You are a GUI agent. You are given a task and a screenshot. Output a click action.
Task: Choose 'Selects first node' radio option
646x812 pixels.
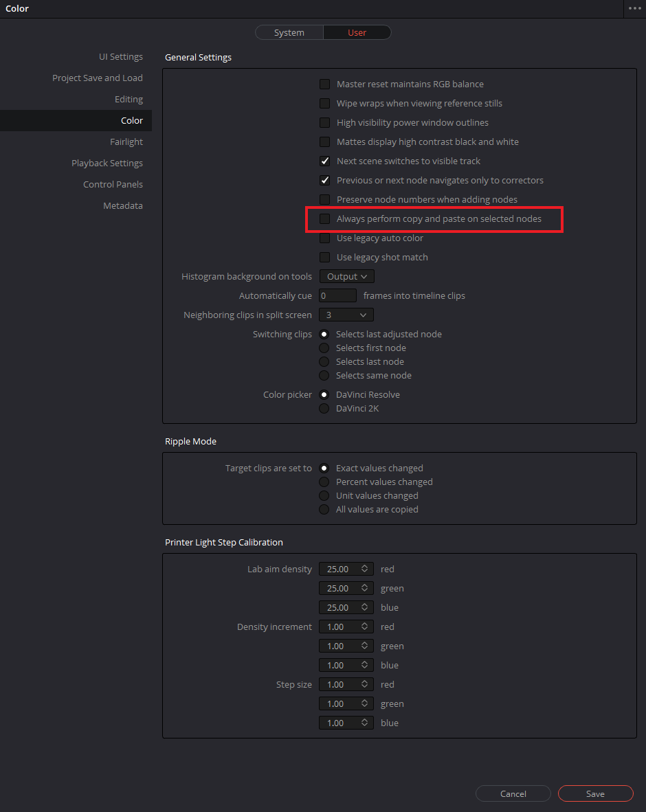pyautogui.click(x=324, y=348)
